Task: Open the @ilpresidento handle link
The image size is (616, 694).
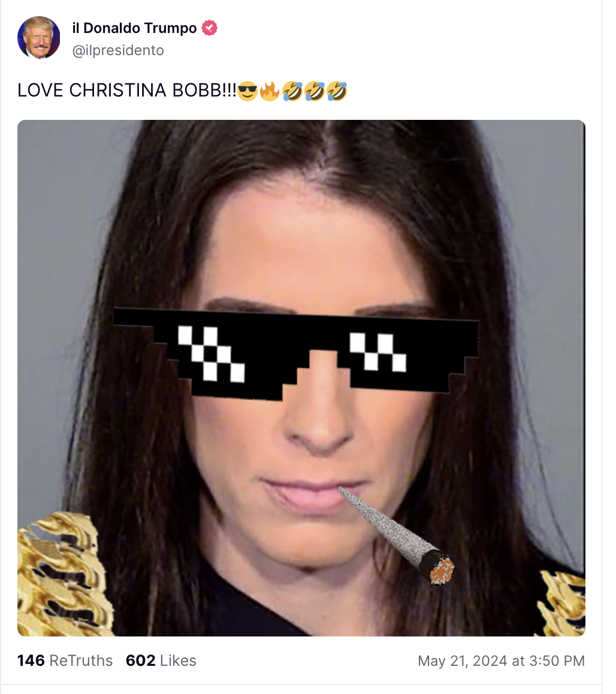Action: click(x=118, y=50)
